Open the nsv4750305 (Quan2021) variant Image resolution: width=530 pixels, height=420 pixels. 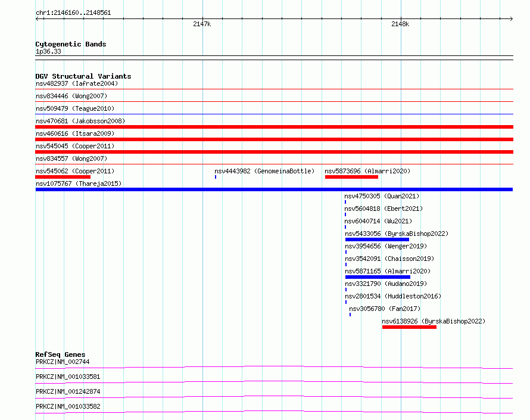382,196
